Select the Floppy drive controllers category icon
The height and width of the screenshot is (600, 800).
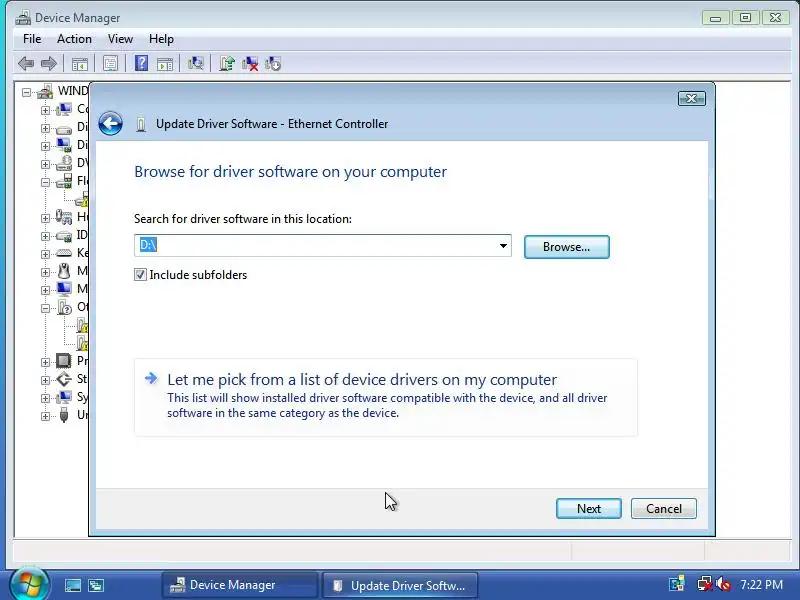pyautogui.click(x=64, y=181)
